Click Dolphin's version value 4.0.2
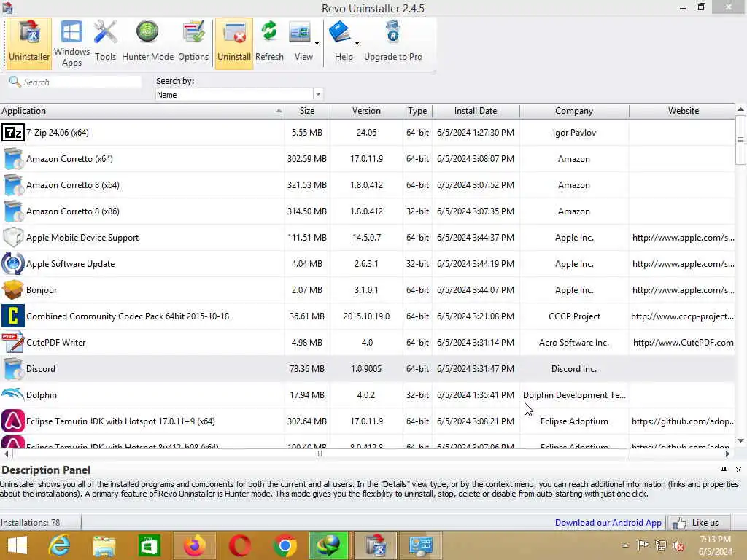 pyautogui.click(x=366, y=394)
